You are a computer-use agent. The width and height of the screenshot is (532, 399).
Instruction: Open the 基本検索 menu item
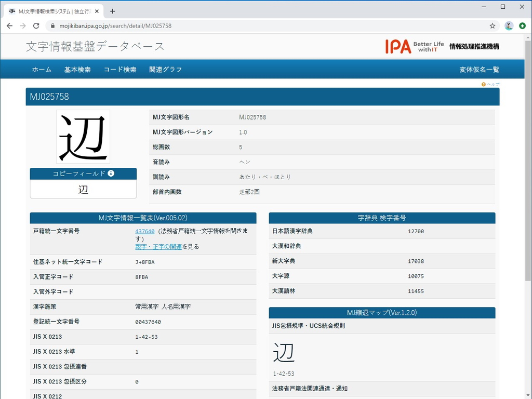click(77, 69)
